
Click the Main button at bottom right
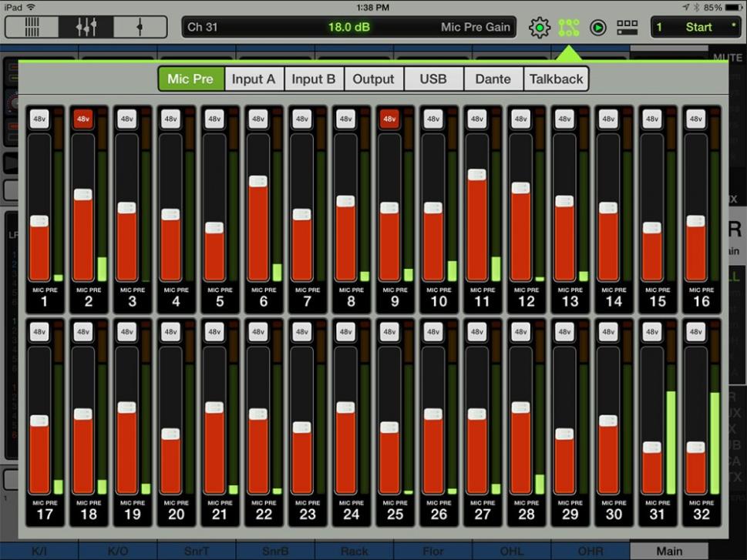tap(669, 551)
